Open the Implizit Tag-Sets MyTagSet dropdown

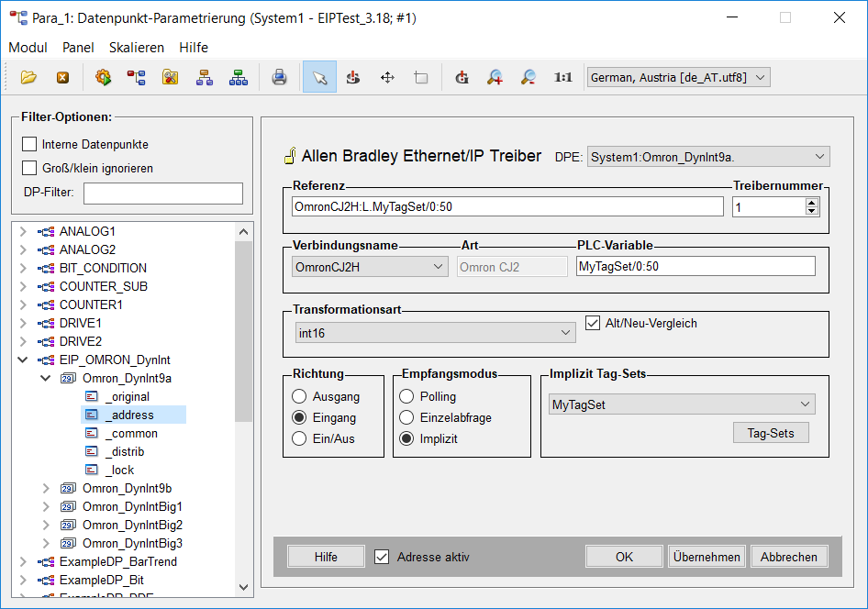point(682,404)
